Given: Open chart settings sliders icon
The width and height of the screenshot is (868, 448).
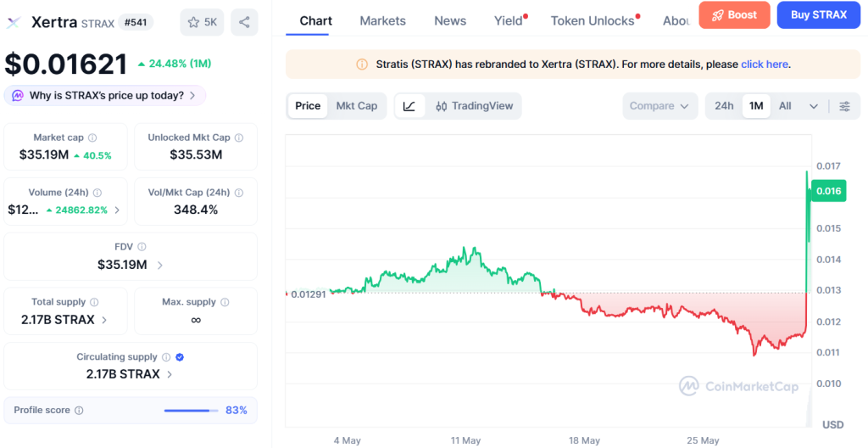Looking at the screenshot, I should (845, 106).
